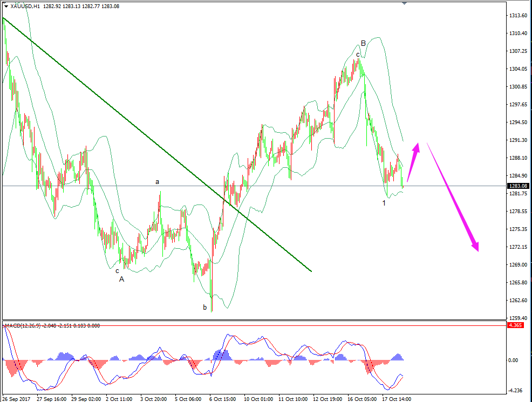Click the current price tag 1283.08
This screenshot has width=532, height=402.
point(518,186)
